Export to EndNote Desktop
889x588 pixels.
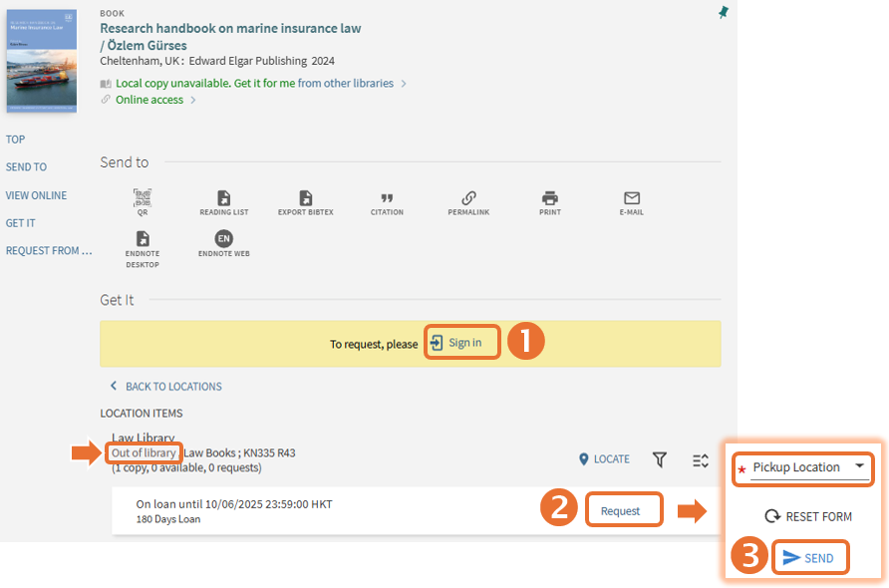click(x=143, y=240)
